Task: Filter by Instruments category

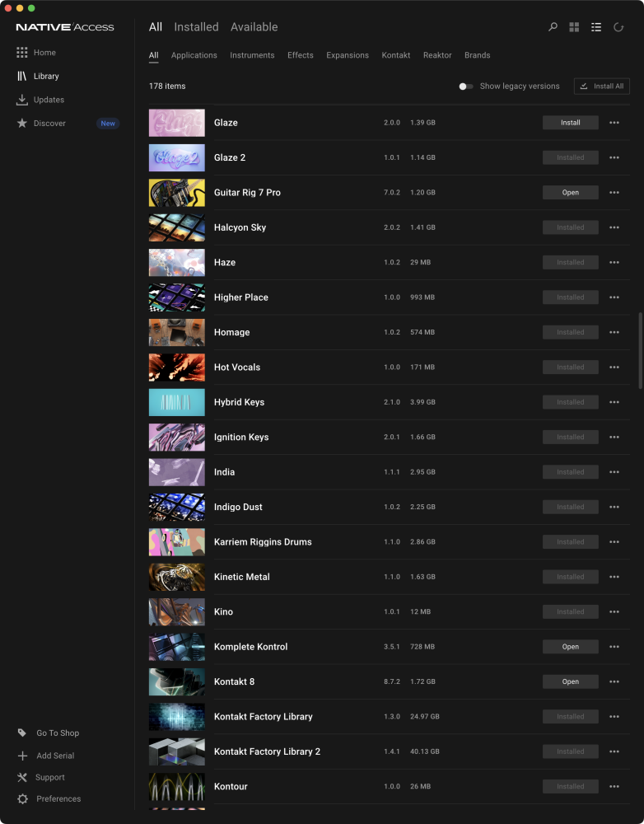Action: [x=252, y=55]
